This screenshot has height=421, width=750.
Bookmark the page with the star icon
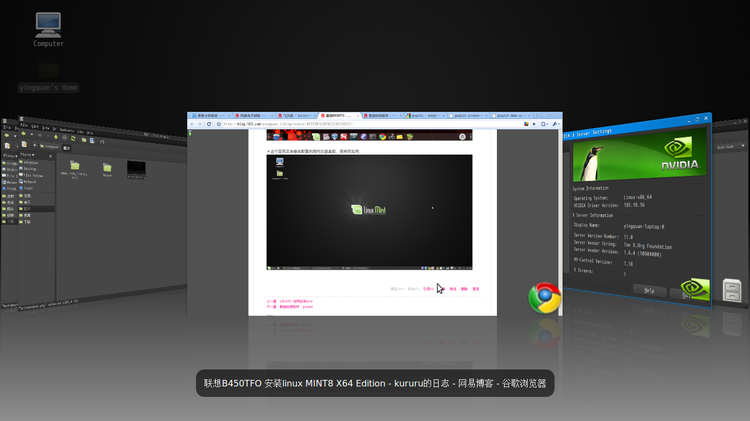coord(219,124)
